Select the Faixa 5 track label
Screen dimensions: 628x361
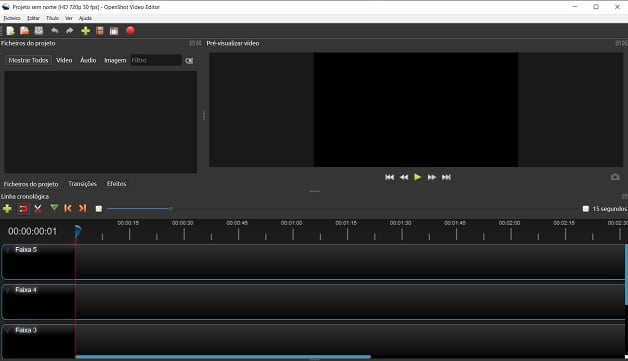click(26, 250)
